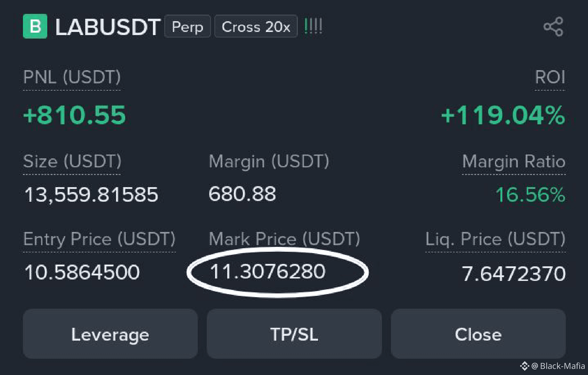The image size is (588, 375).
Task: Tap the PNL (USDT) label
Action: 72,77
